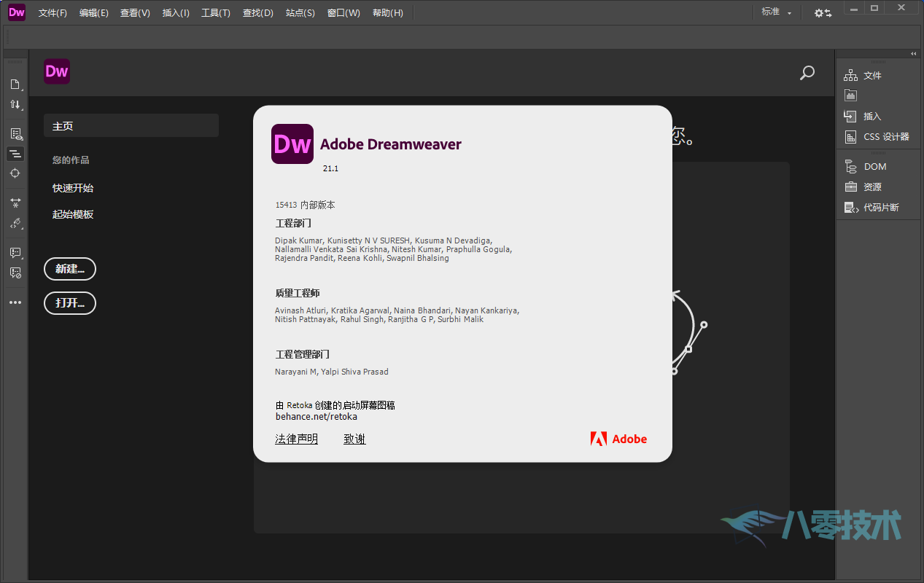Image resolution: width=924 pixels, height=583 pixels.
Task: Select 快速开始 in the start sidebar
Action: coord(73,188)
